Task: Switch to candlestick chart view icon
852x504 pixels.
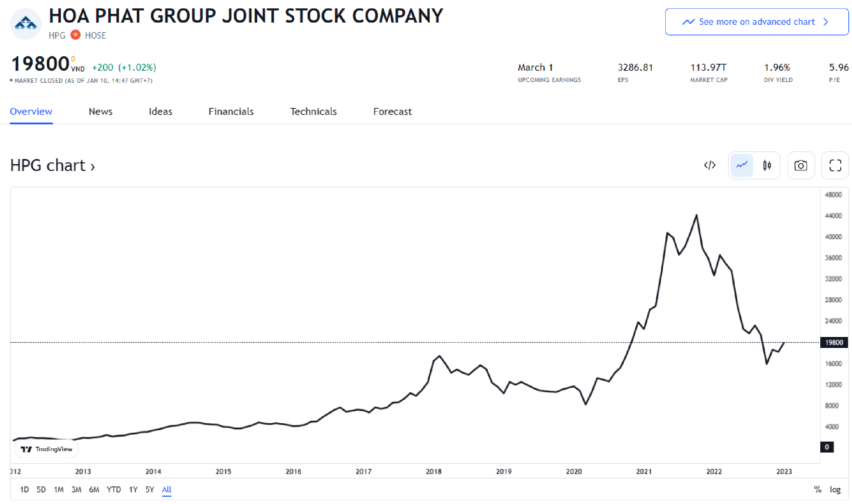Action: (x=767, y=165)
